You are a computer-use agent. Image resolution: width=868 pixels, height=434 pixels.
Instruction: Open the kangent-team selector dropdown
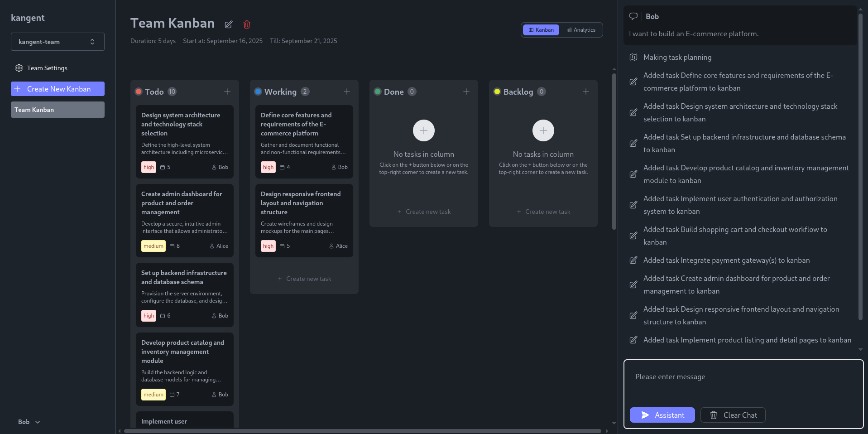pyautogui.click(x=58, y=42)
